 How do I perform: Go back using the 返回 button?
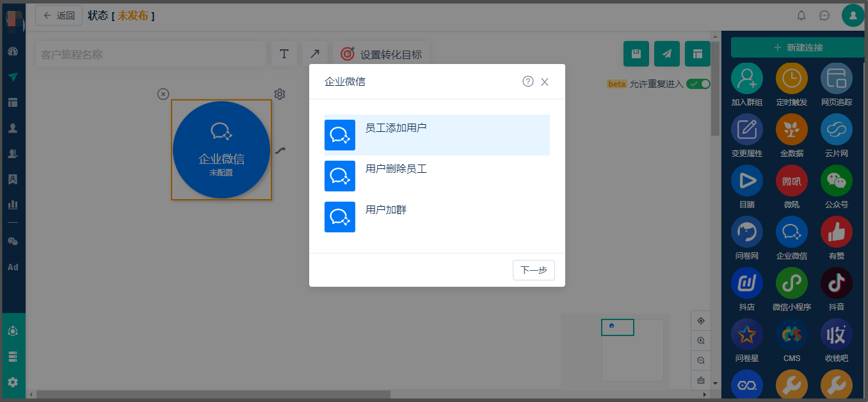point(59,15)
